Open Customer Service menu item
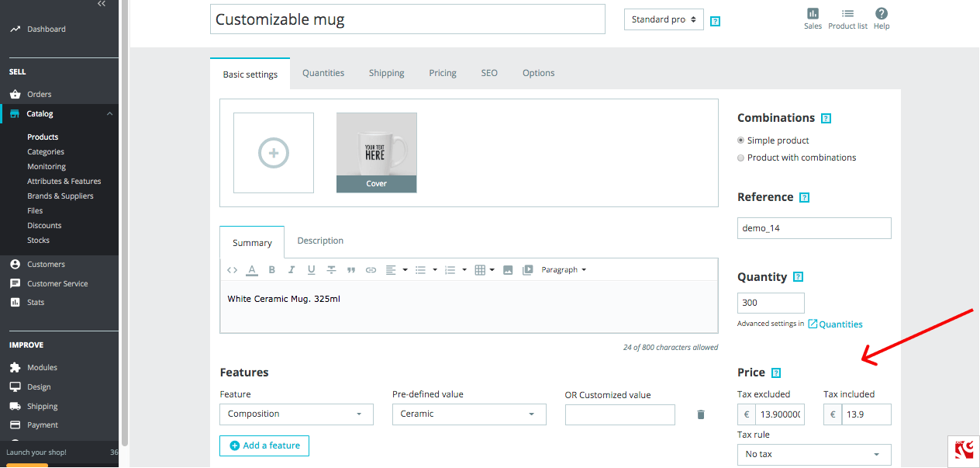This screenshot has height=468, width=980. (57, 284)
